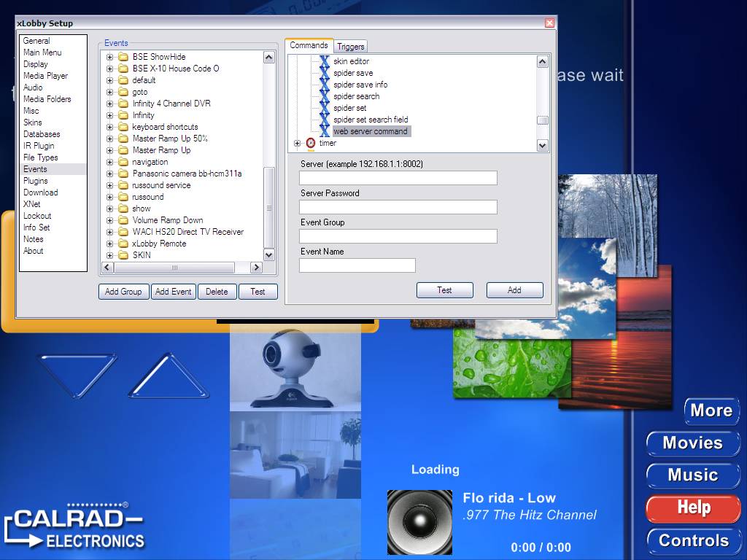This screenshot has height=560, width=747.
Task: Click the red Help skin button
Action: (693, 507)
